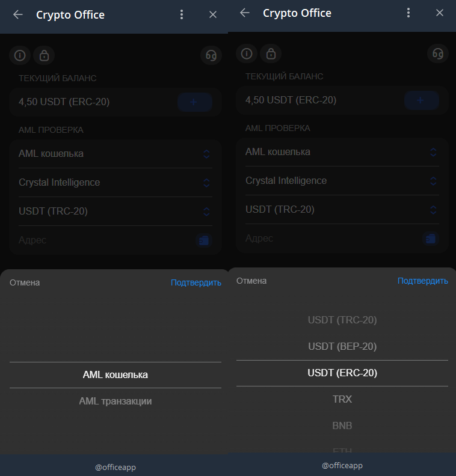The height and width of the screenshot is (476, 456).
Task: Click the Адрес input field in the right panel
Action: pos(331,239)
